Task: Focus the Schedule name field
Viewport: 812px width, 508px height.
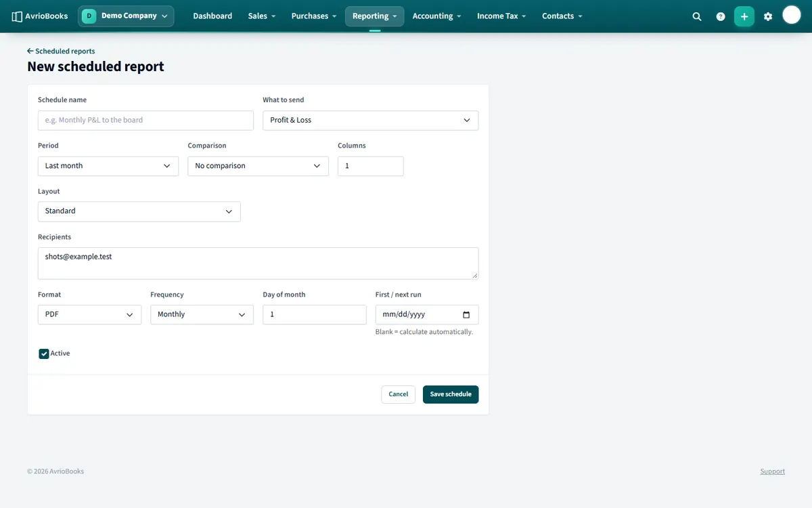Action: tap(145, 121)
